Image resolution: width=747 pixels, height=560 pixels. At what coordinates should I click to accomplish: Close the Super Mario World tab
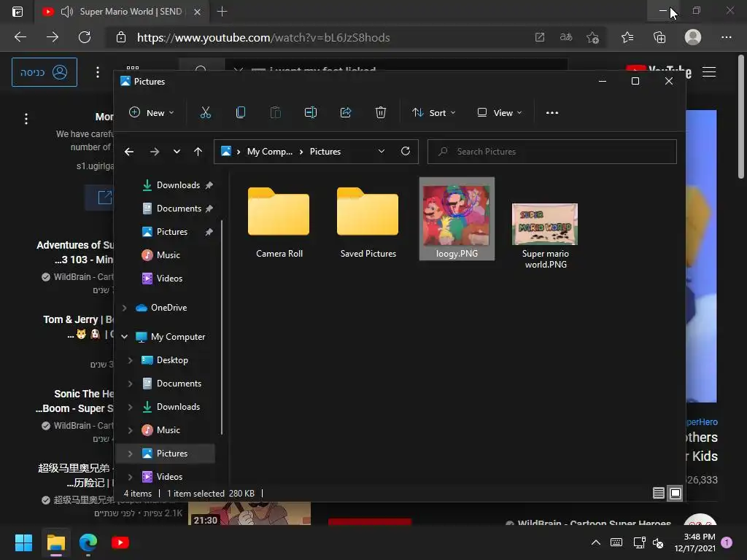coord(197,12)
